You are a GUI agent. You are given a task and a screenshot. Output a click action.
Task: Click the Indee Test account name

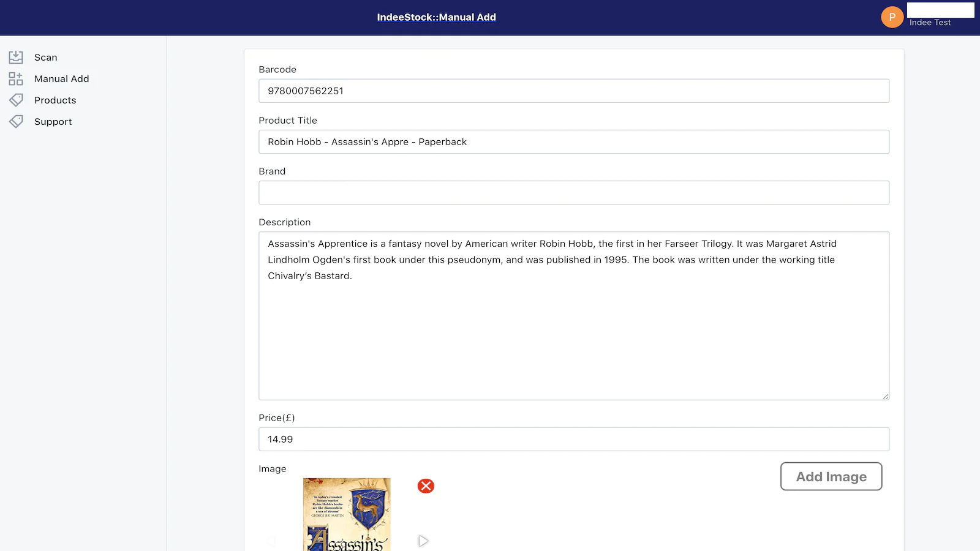[x=930, y=23]
